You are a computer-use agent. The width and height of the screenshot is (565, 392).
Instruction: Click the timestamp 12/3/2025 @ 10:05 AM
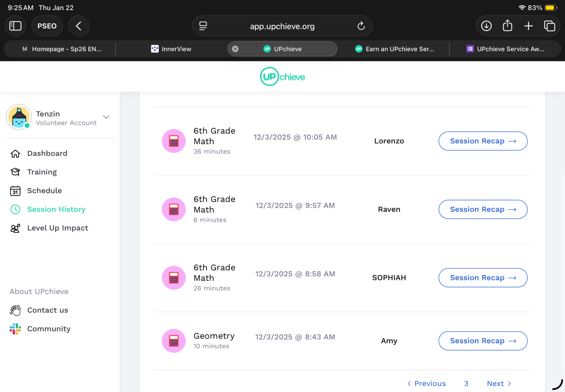[295, 137]
